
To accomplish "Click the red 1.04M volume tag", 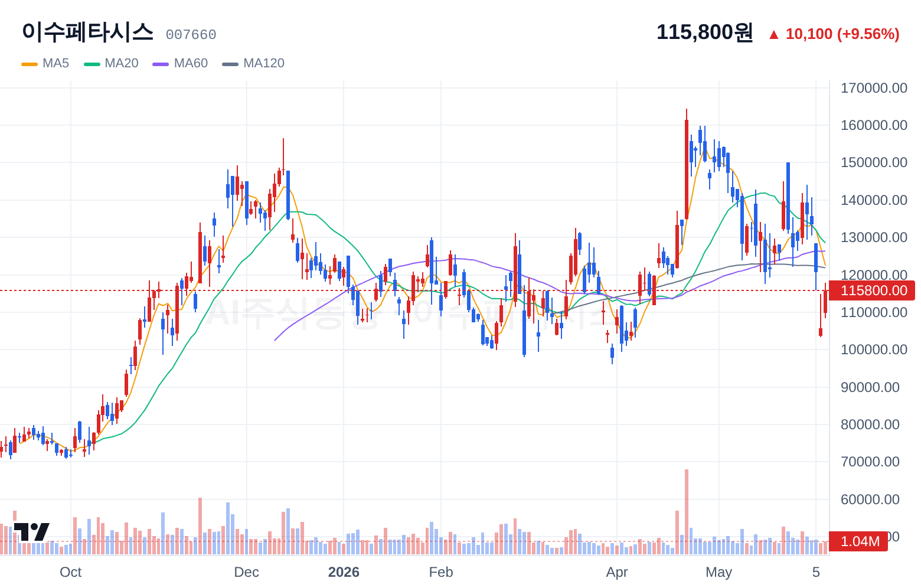I will point(858,541).
